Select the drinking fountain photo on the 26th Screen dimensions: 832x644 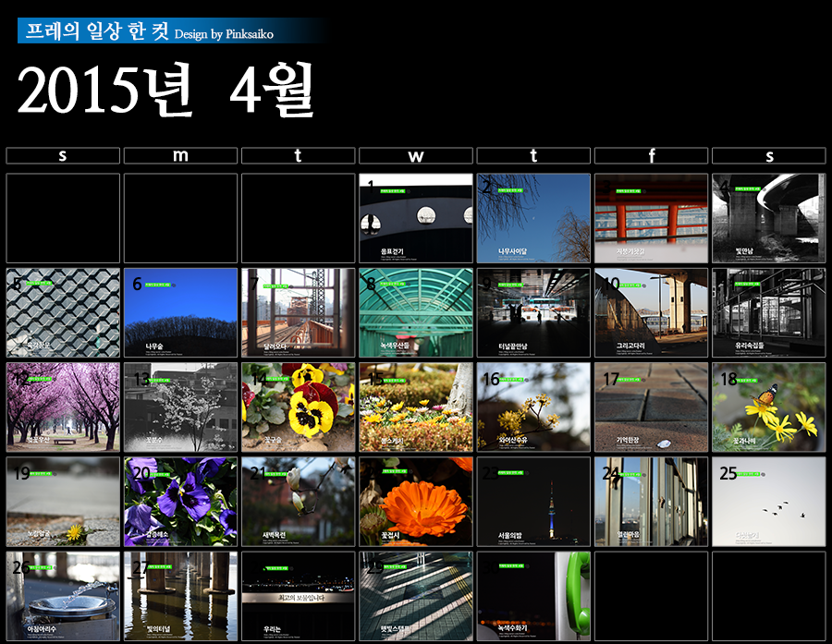[x=63, y=597]
